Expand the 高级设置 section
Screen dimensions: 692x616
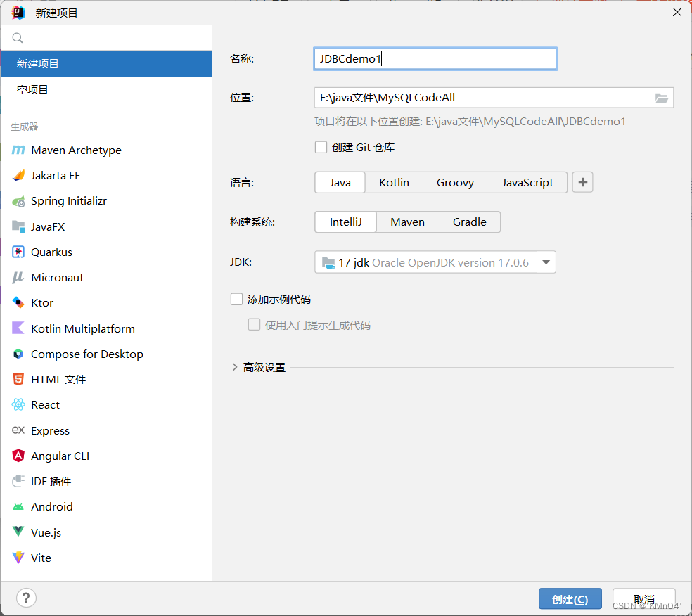coord(235,367)
